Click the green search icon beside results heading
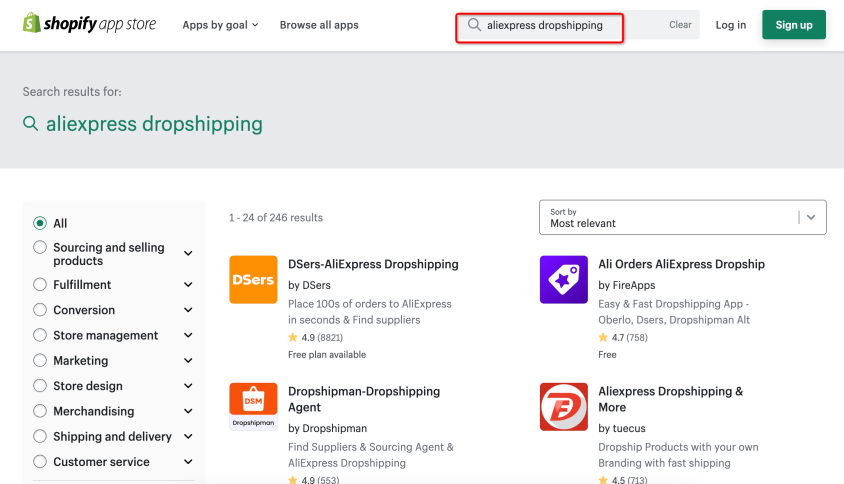 pos(30,123)
